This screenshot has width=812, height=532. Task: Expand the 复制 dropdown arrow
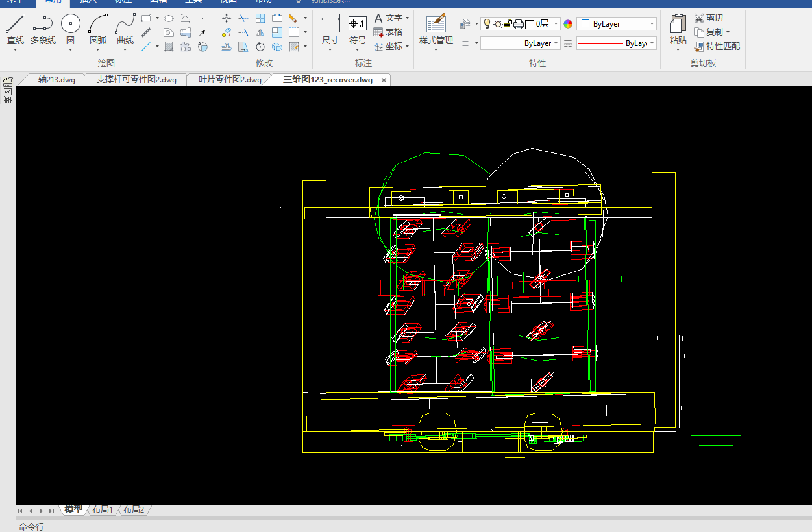[728, 32]
